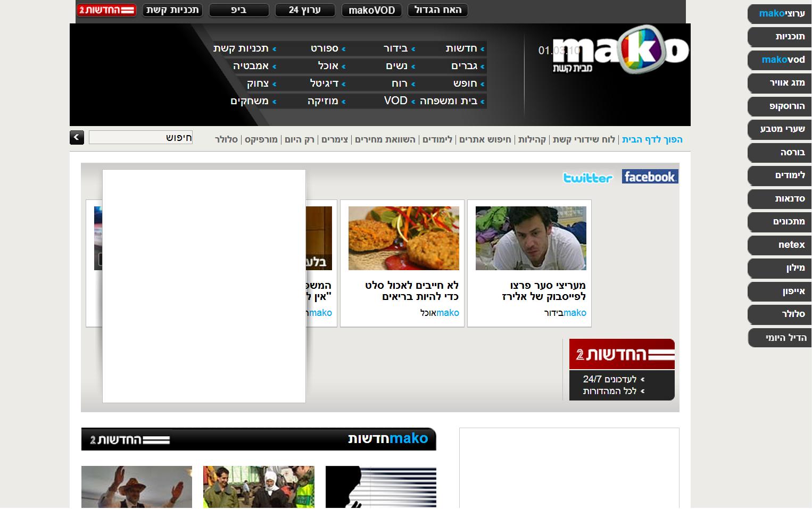Click the חיפוש search input field
The height and width of the screenshot is (509, 812).
pos(140,138)
